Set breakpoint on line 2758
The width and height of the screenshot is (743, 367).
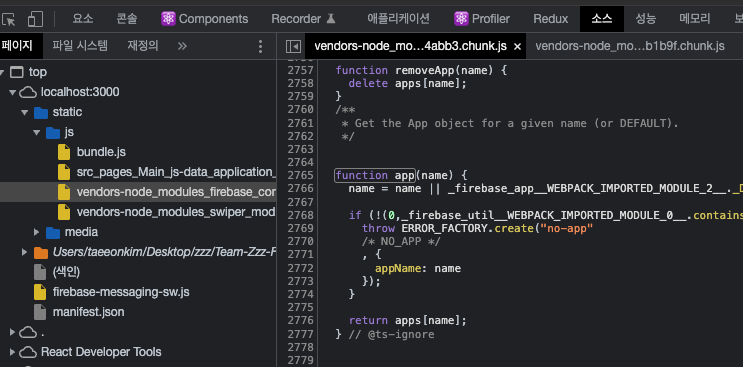[300, 83]
